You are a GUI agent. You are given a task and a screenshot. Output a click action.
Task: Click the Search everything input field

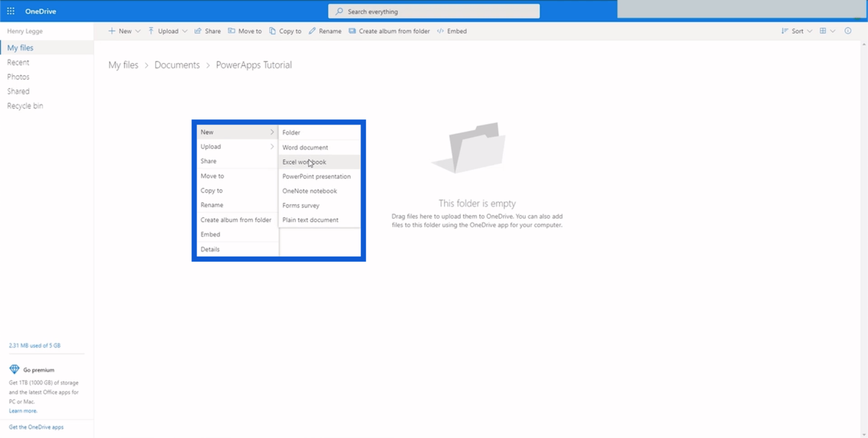434,11
